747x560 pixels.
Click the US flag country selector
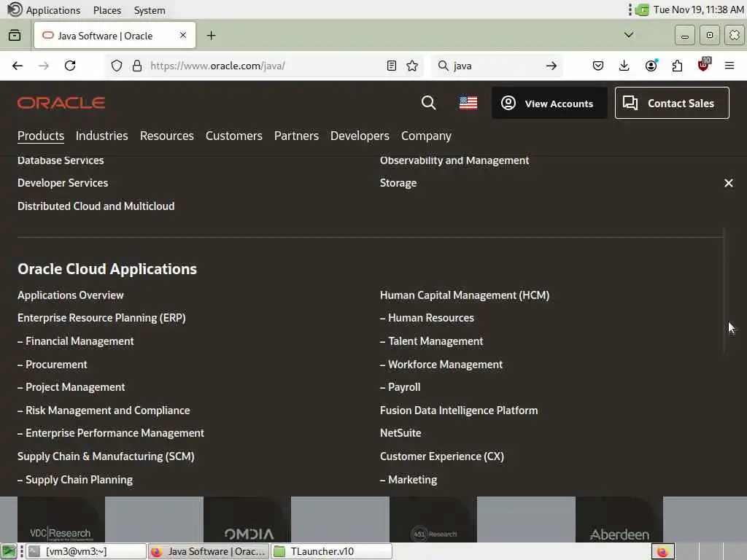click(468, 103)
